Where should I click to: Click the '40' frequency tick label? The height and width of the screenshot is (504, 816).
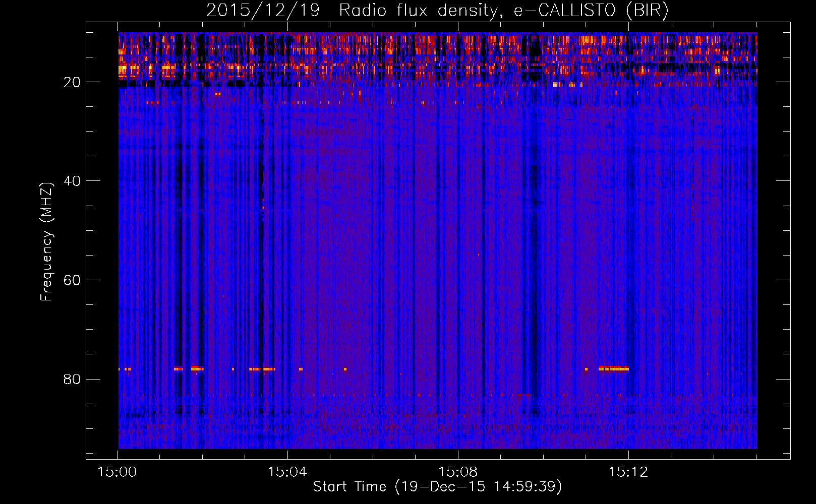click(72, 181)
